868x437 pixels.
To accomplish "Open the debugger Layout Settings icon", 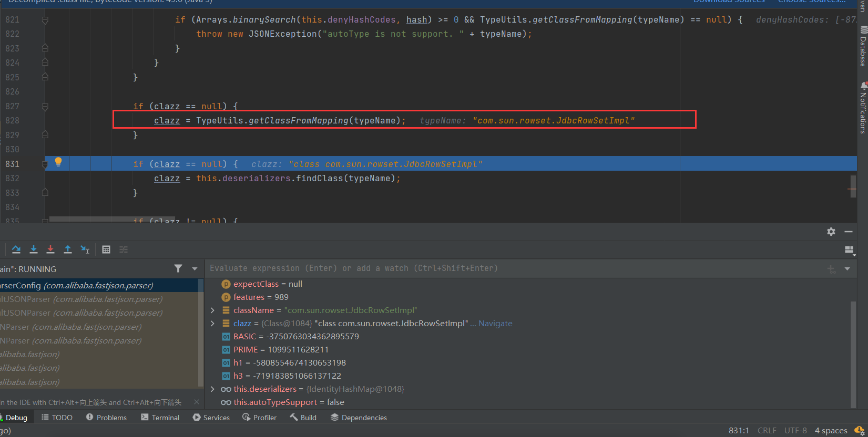I will coord(849,250).
